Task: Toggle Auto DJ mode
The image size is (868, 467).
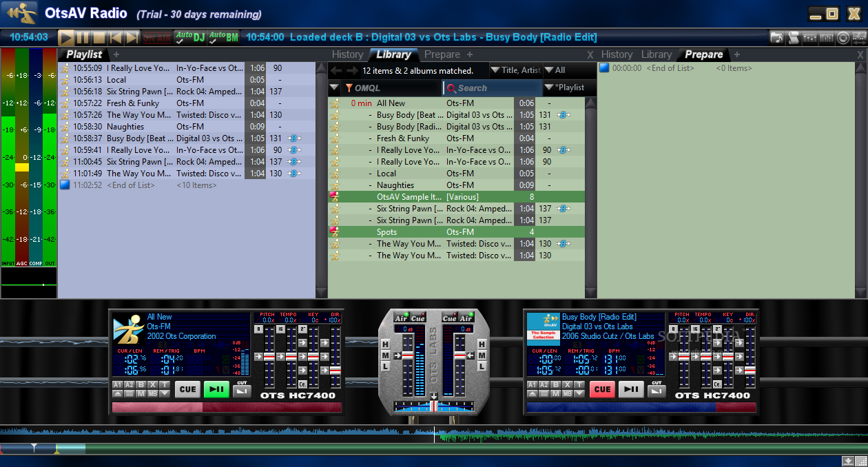Action: [191, 37]
